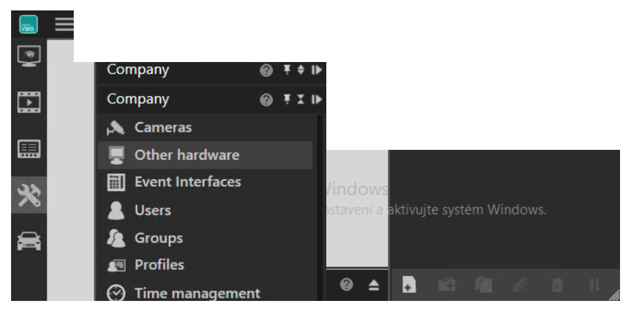Image resolution: width=644 pixels, height=312 pixels.
Task: Select the Other hardware entry
Action: pyautogui.click(x=187, y=155)
